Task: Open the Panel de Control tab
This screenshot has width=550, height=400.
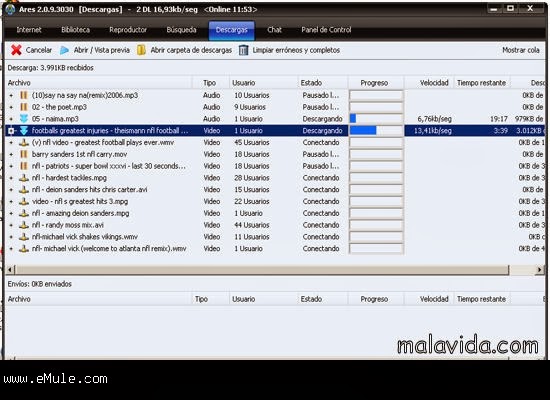Action: pos(326,30)
